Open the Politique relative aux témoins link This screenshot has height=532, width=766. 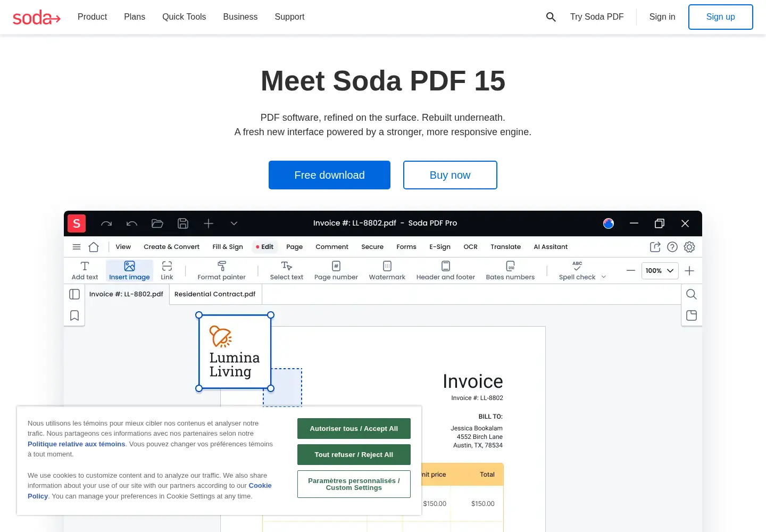point(77,444)
